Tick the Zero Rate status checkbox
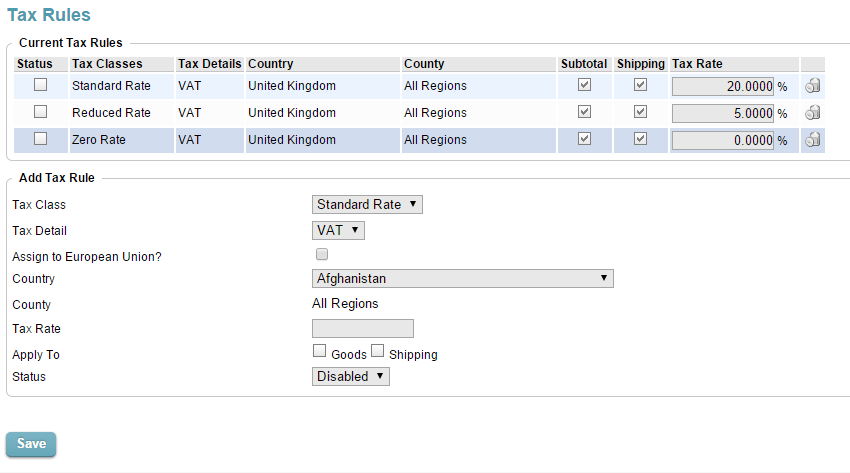Viewport: 850px width, 473px height. (x=41, y=139)
